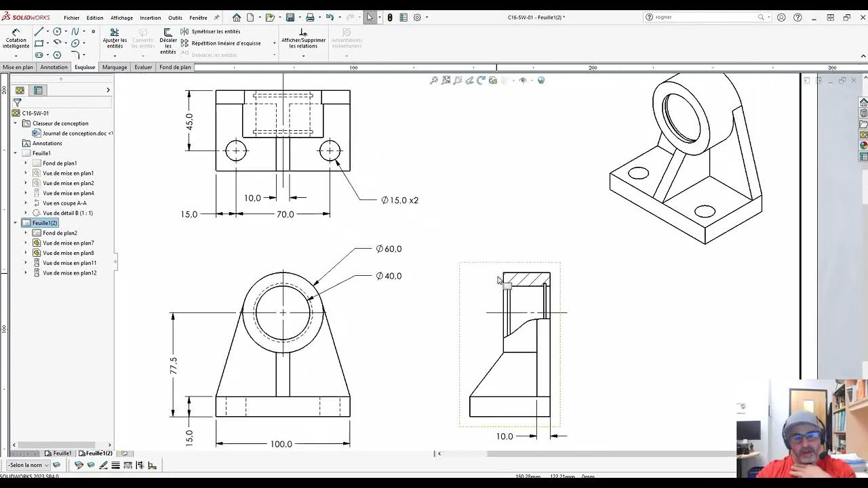
Task: Select Fond de plan2 item
Action: [x=55, y=232]
